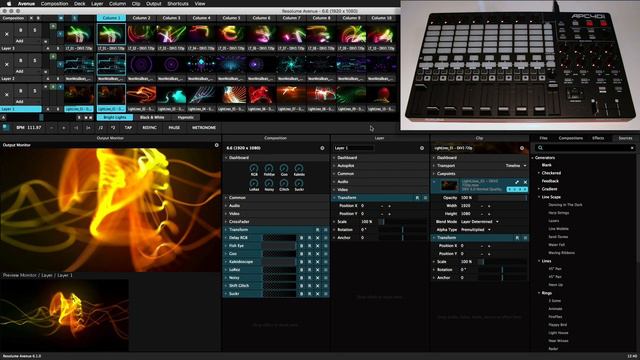The image size is (640, 360).
Task: Clear Layer 3 with its X icon
Action: (7, 34)
